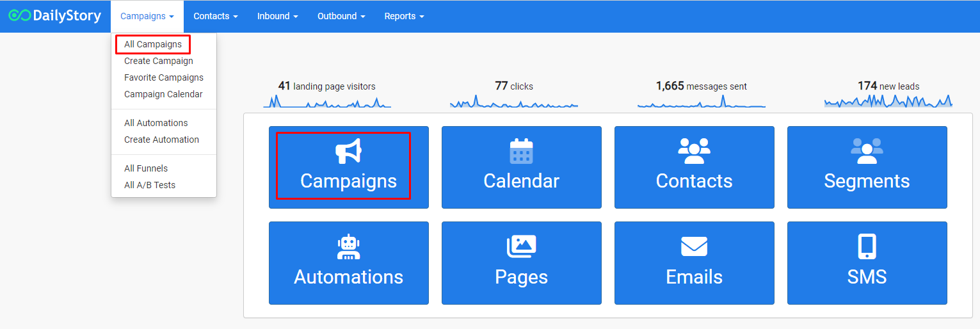Viewport: 980px width, 329px height.
Task: Click the robot icon on Automations tile
Action: [x=348, y=246]
